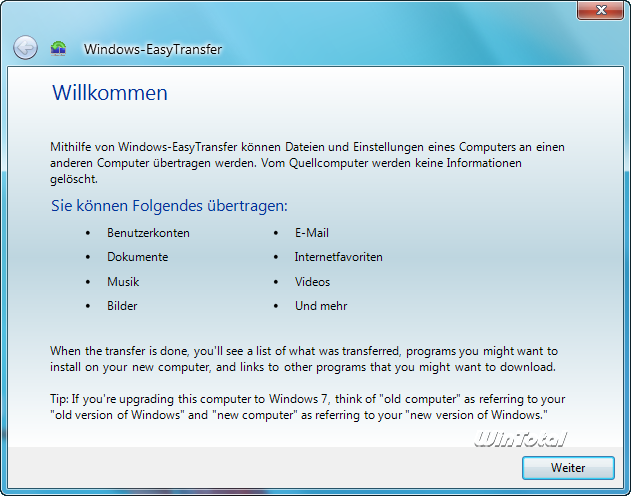Select the Videos list item
This screenshot has height=496, width=631.
(x=312, y=282)
